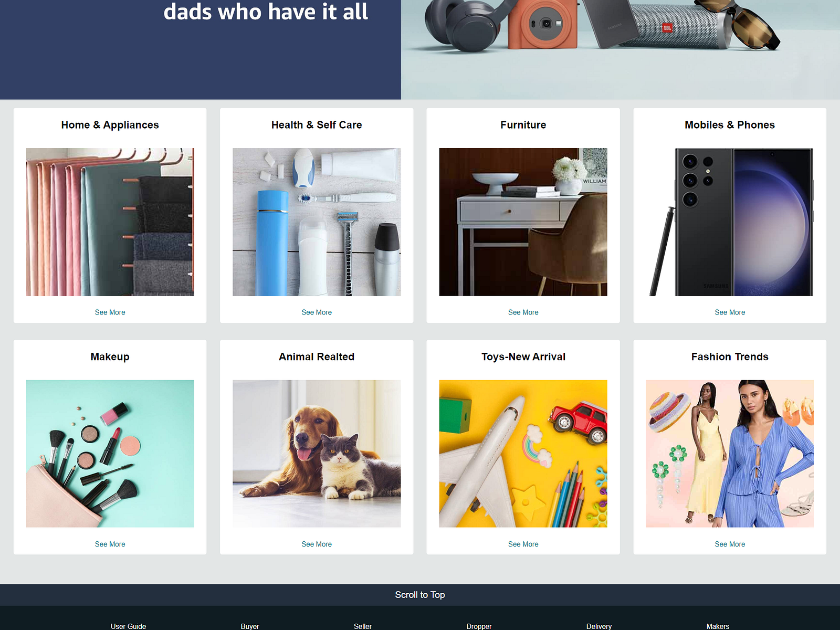The image size is (840, 630).
Task: Open the dog and cat image
Action: [x=317, y=454]
